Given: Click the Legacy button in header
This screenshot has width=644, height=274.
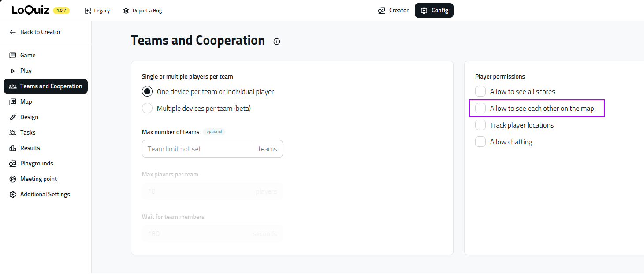Looking at the screenshot, I should 97,11.
